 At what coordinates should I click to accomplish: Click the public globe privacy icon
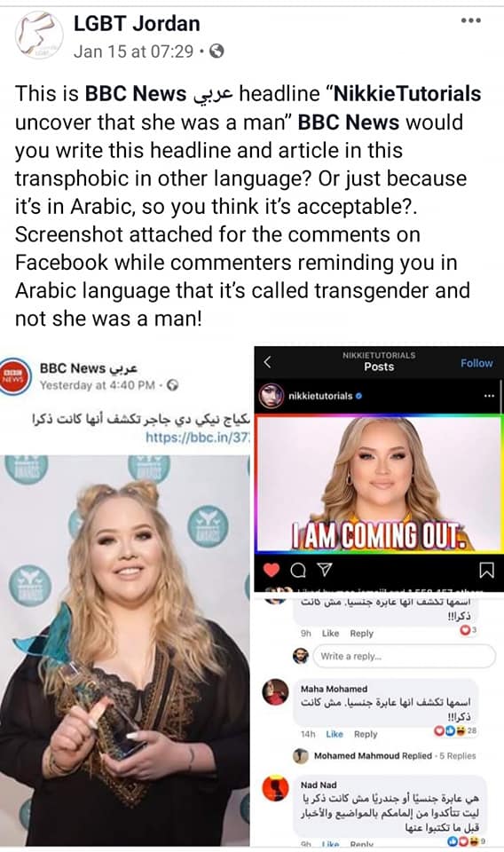pos(217,51)
